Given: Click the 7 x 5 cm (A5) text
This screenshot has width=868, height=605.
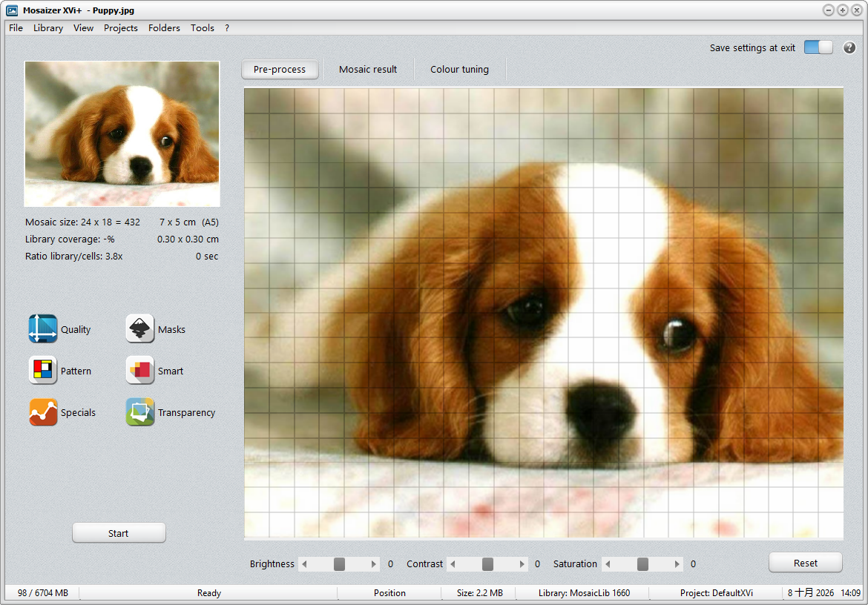Looking at the screenshot, I should (188, 222).
